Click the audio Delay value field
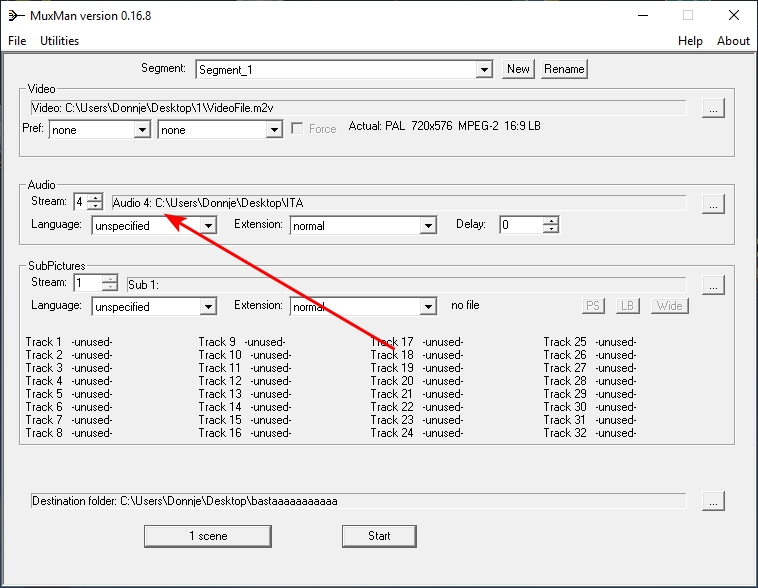The width and height of the screenshot is (758, 588). tap(521, 225)
